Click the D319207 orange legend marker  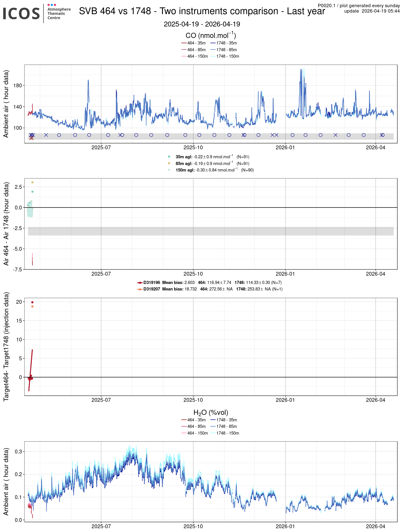click(x=140, y=289)
